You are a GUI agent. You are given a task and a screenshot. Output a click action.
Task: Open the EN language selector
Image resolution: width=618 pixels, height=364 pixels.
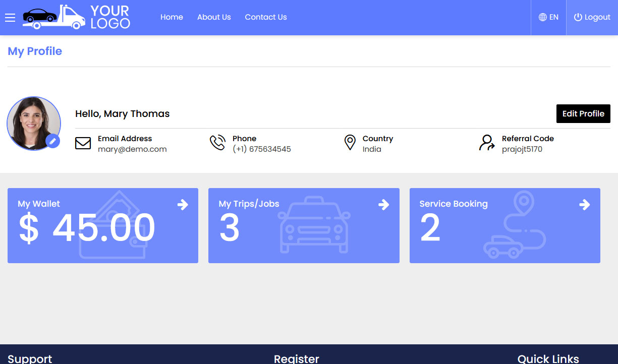click(x=548, y=17)
